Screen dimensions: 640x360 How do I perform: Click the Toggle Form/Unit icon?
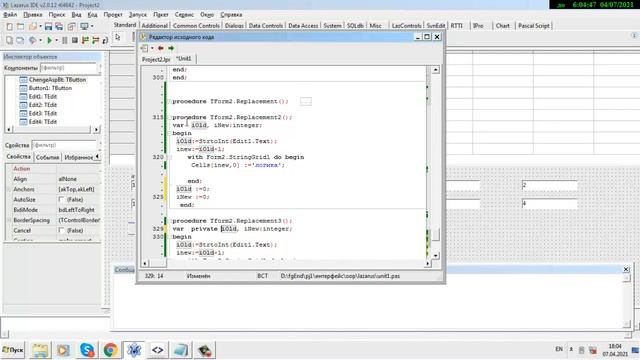(x=71, y=27)
